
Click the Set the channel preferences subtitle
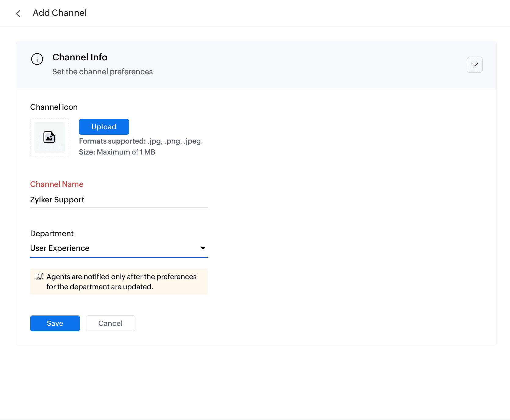pyautogui.click(x=102, y=72)
